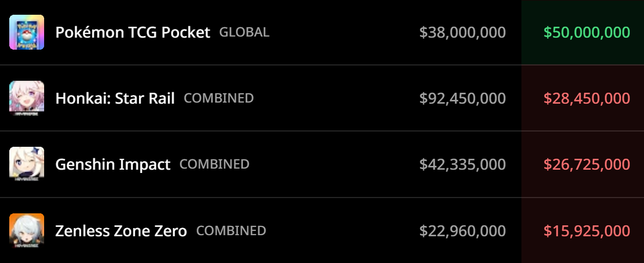
Task: Click the red $15,925,000 cell
Action: (x=583, y=230)
